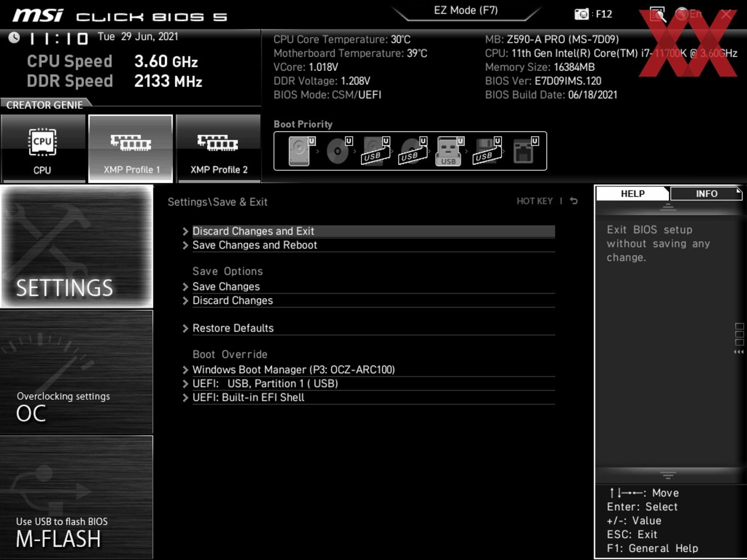Select the network boot priority device
Viewport: 747px width, 560px height.
click(525, 151)
